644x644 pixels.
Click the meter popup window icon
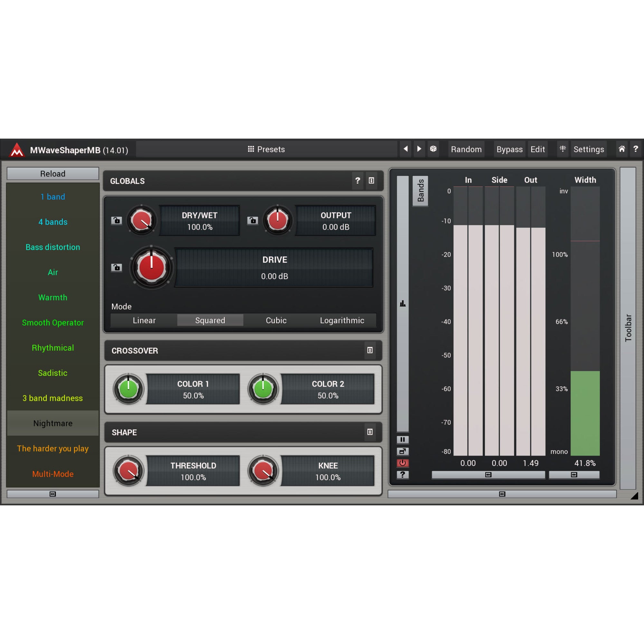click(x=403, y=451)
